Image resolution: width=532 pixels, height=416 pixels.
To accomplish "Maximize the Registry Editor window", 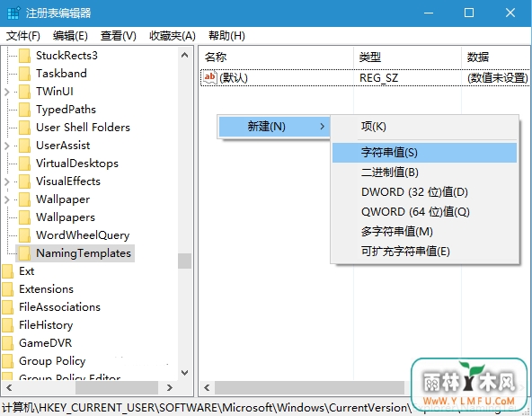I will pos(469,13).
